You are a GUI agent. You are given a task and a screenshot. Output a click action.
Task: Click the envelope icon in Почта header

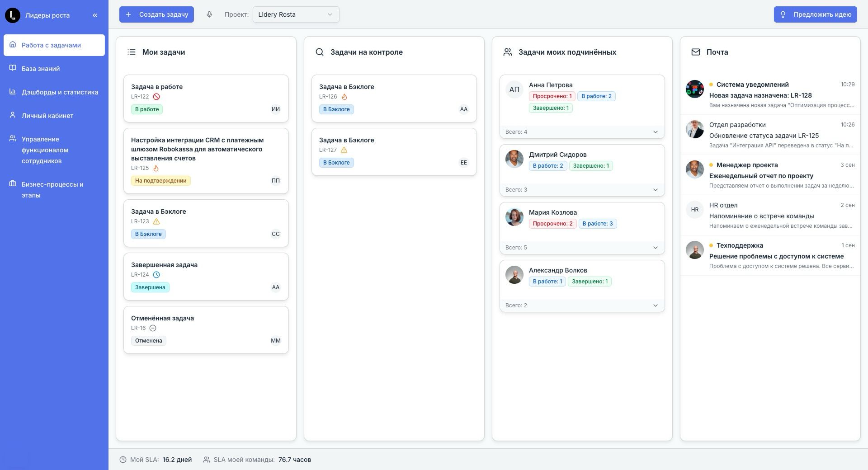696,52
